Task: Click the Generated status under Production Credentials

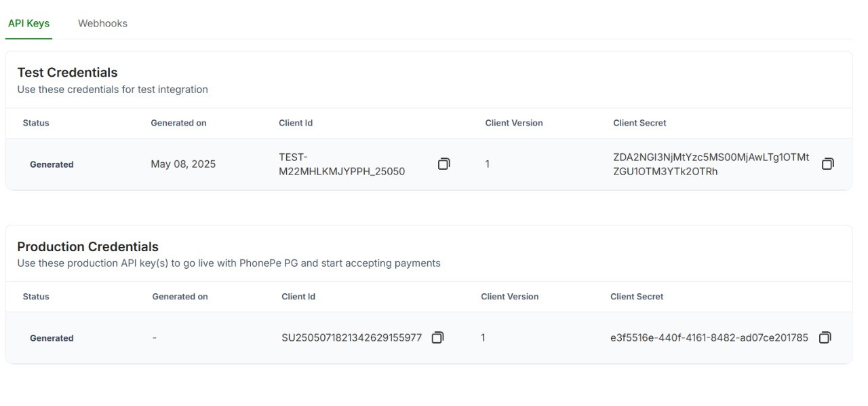Action: click(52, 338)
